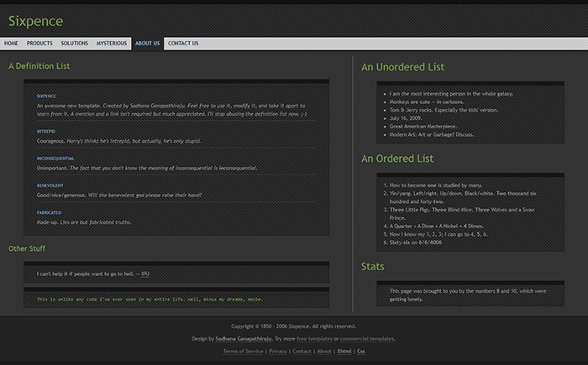Open the Home navigation tab

click(11, 44)
